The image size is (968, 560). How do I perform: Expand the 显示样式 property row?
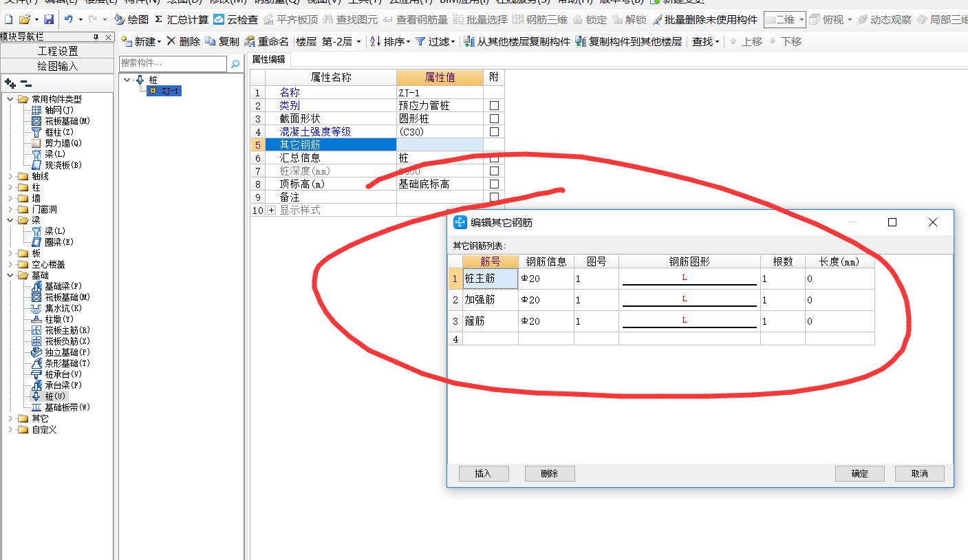point(271,211)
